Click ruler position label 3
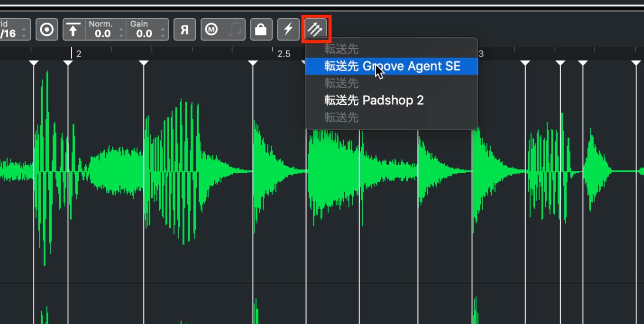Viewport: 644px width, 324px height. (481, 54)
